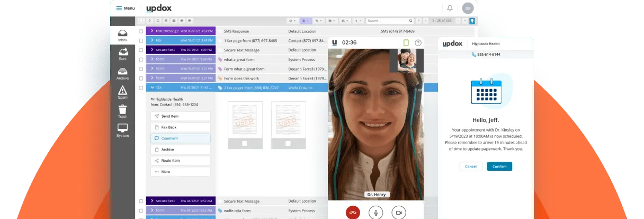Click the Comment button
The image size is (644, 219).
pyautogui.click(x=181, y=138)
